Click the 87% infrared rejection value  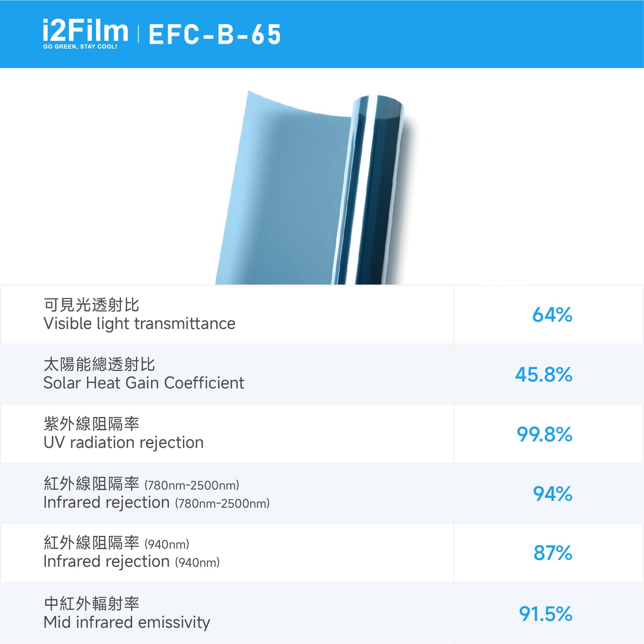pos(553,553)
